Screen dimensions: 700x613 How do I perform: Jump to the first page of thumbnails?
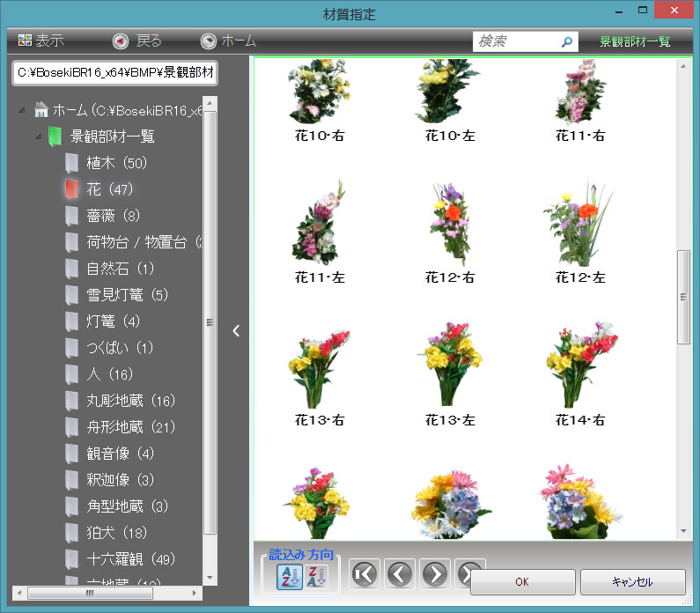(364, 574)
